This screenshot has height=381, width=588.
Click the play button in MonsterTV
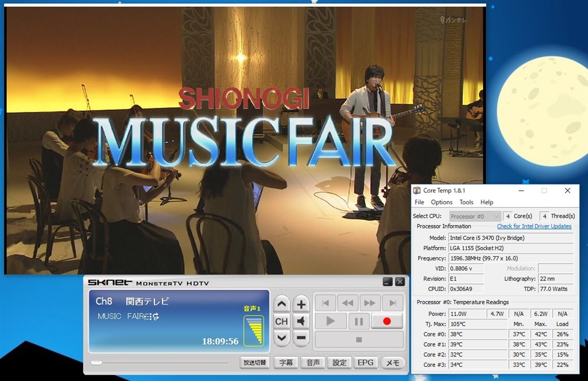331,321
